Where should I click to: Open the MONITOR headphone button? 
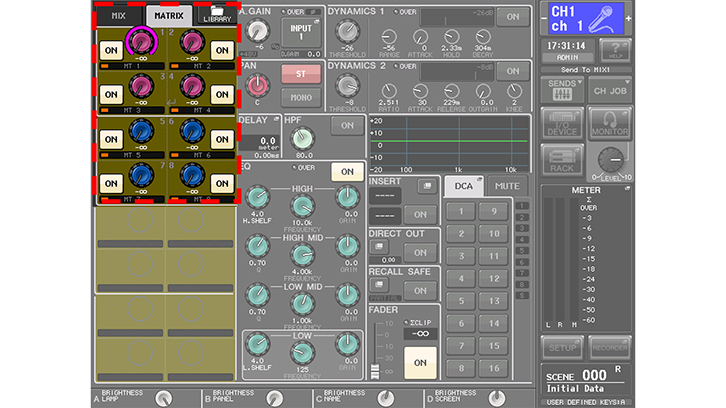pyautogui.click(x=610, y=124)
